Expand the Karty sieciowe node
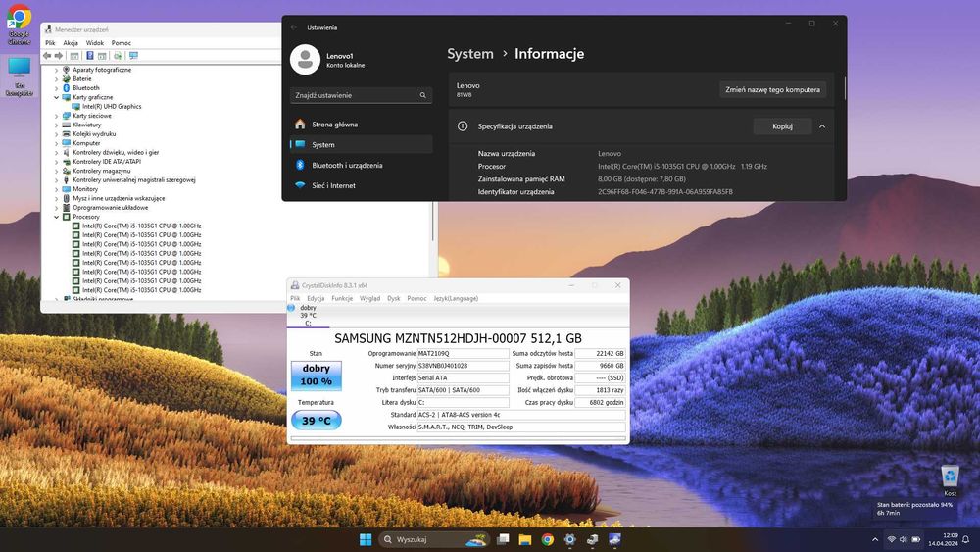This screenshot has width=980, height=552. tap(56, 116)
